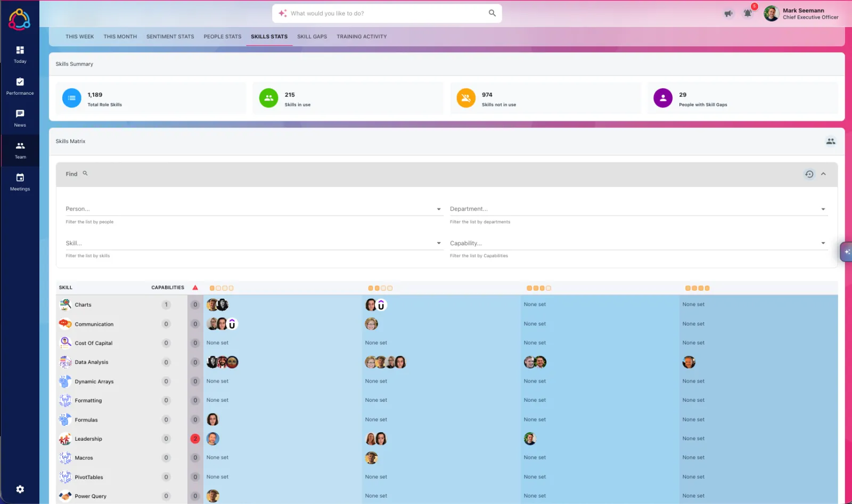Click the Leadership skill icon
The image size is (852, 504).
65,439
